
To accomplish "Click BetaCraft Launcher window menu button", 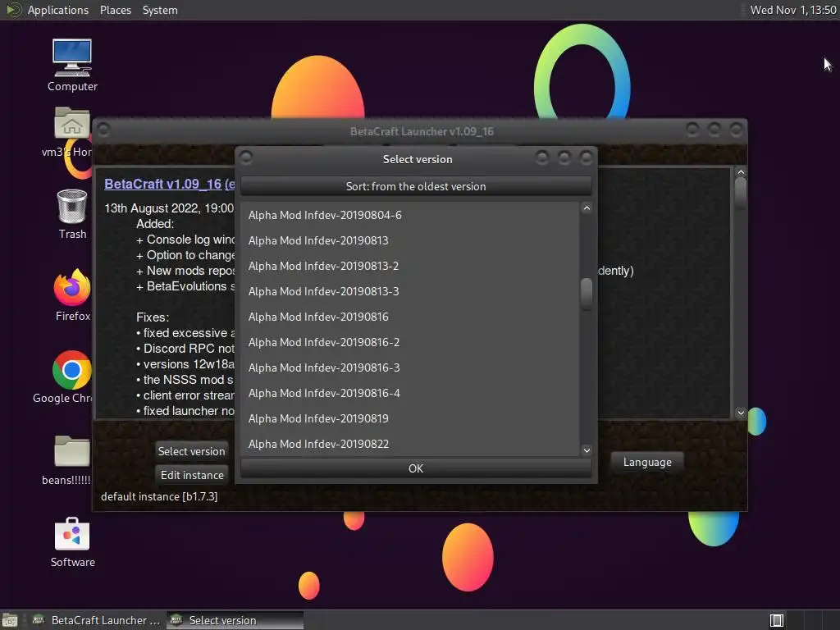I will (x=103, y=130).
